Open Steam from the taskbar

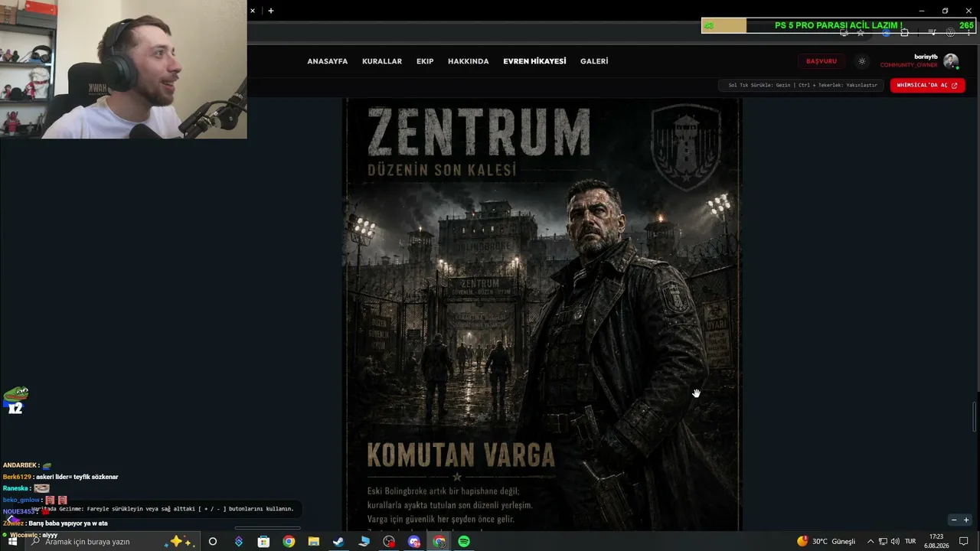(x=338, y=541)
